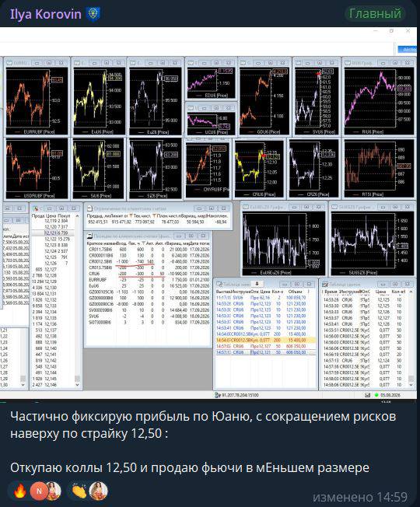Viewport: 420px width, 507px height.
Task: Toggle the clapping hands emoji reaction
Action: point(79,491)
